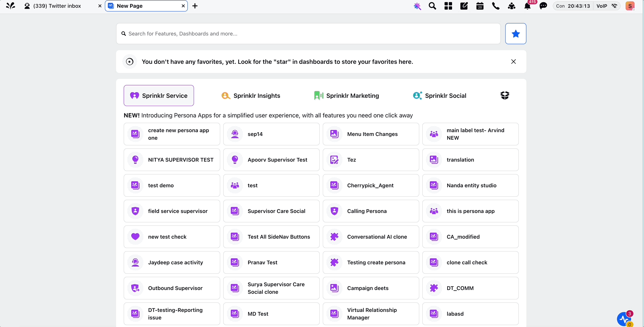Open the MD Test app

(271, 314)
